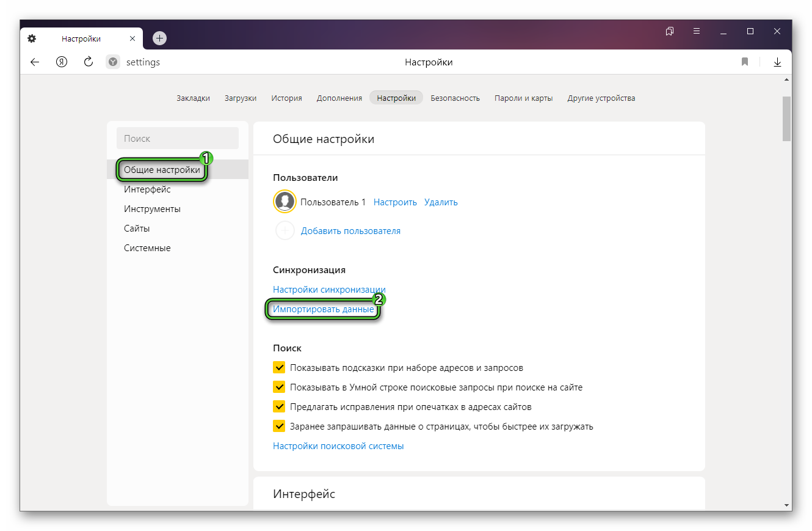Reload the page with the refresh icon

(x=89, y=62)
